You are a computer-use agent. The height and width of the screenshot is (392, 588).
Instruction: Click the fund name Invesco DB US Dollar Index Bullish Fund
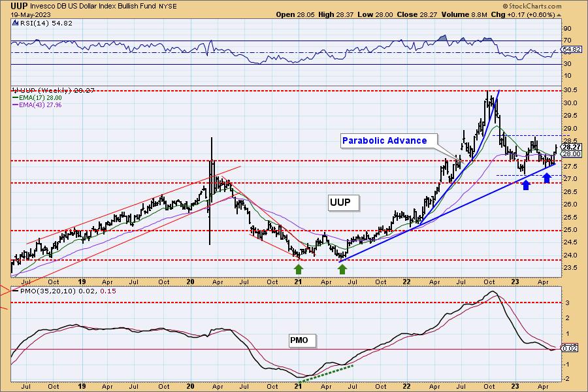pyautogui.click(x=93, y=7)
